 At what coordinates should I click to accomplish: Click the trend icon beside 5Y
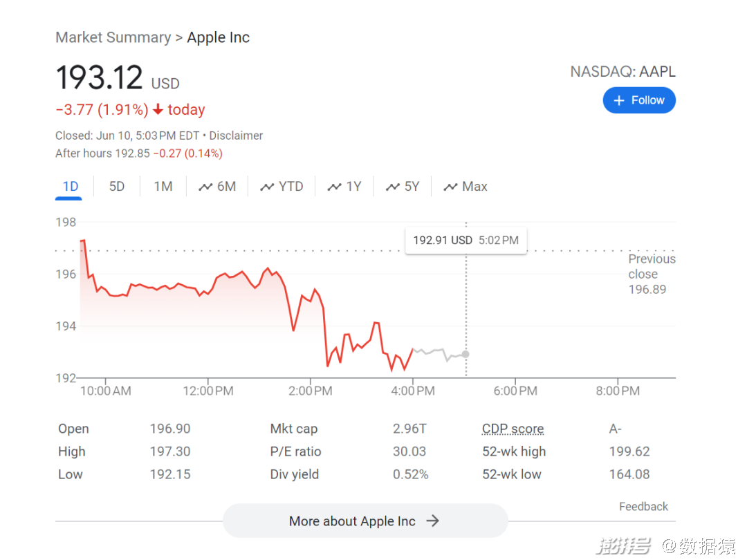pyautogui.click(x=393, y=187)
